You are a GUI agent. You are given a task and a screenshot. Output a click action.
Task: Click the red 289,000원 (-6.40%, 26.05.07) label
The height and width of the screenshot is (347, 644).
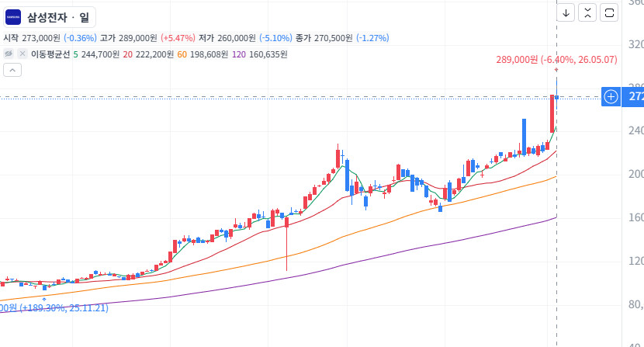click(556, 60)
